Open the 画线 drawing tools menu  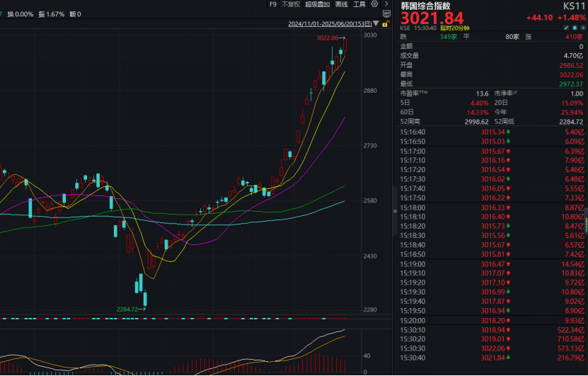coord(342,4)
